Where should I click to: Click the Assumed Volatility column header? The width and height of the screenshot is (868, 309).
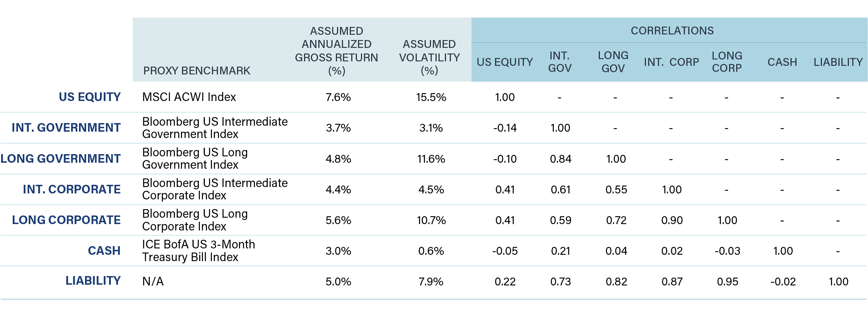coord(429,57)
